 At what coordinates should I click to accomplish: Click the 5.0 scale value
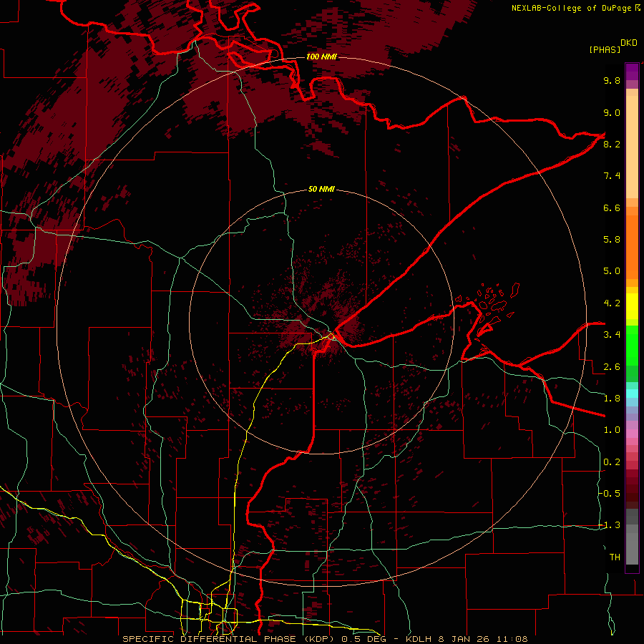pyautogui.click(x=612, y=271)
